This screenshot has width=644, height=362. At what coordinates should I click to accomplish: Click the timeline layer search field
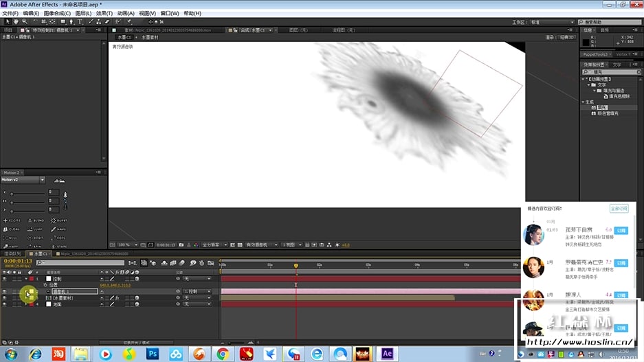[80, 262]
